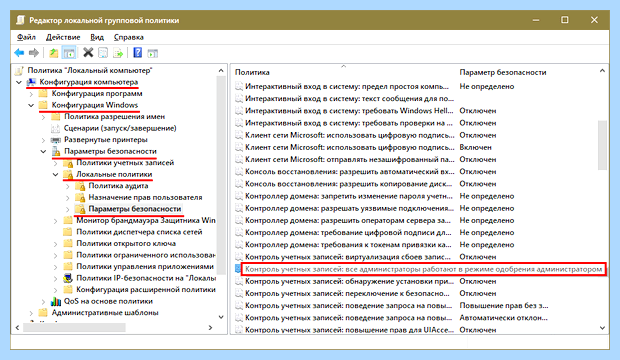Expand the Конфигурация программ node
This screenshot has width=620, height=360.
tap(31, 94)
